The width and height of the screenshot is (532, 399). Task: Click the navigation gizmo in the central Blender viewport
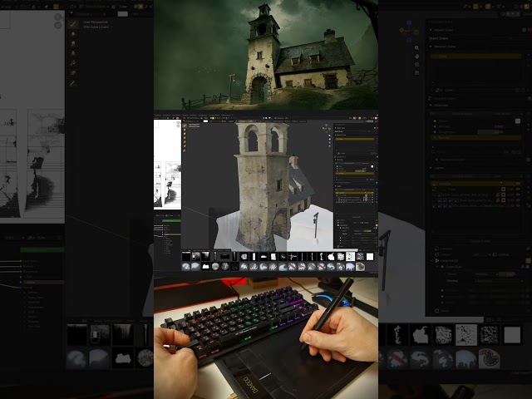[x=327, y=128]
